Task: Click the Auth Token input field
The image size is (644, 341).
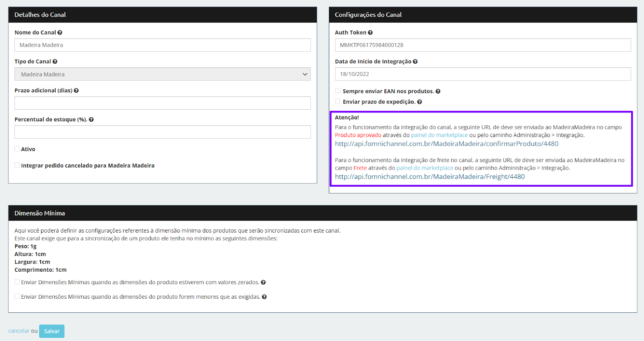Action: [483, 45]
